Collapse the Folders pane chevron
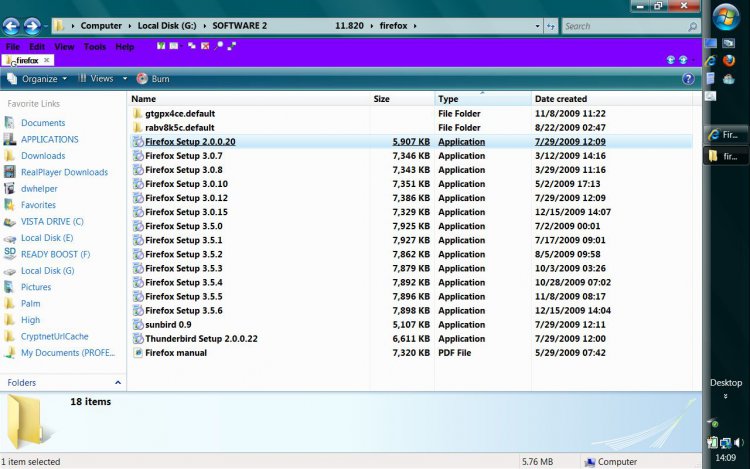750x469 pixels. 118,382
